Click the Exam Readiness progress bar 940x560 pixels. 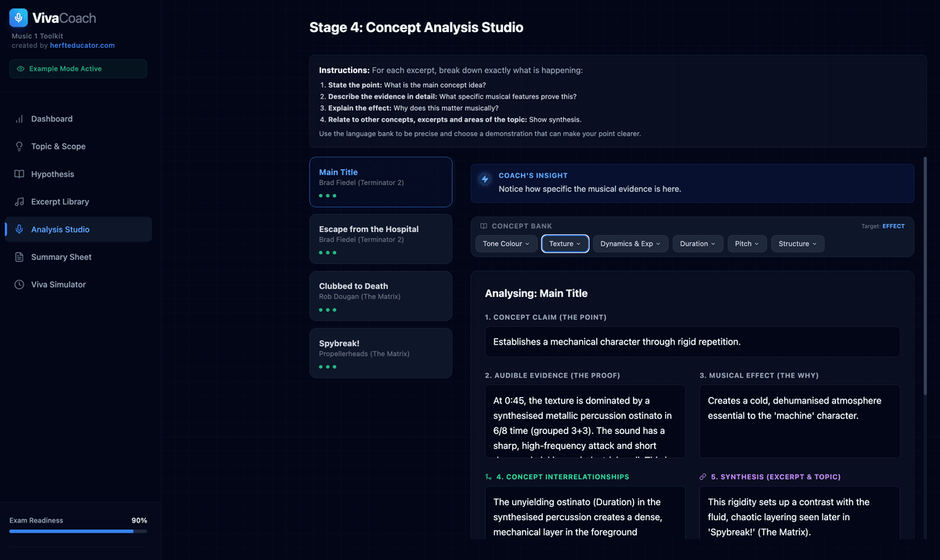tap(78, 531)
